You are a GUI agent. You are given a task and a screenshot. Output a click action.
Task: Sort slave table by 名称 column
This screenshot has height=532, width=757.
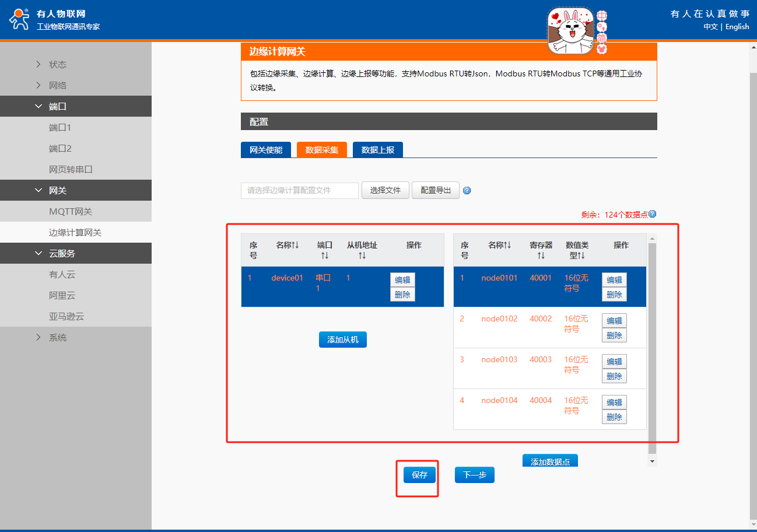[x=287, y=246]
